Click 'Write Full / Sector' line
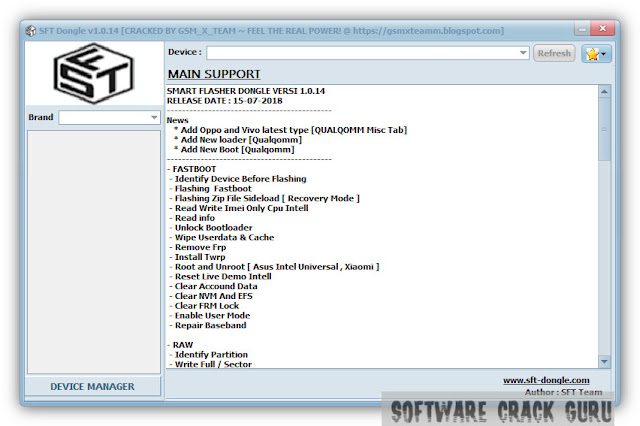The height and width of the screenshot is (426, 640). (x=213, y=364)
